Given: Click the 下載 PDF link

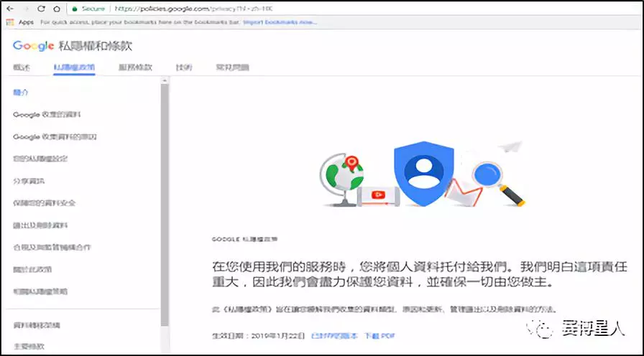Looking at the screenshot, I should pos(379,336).
